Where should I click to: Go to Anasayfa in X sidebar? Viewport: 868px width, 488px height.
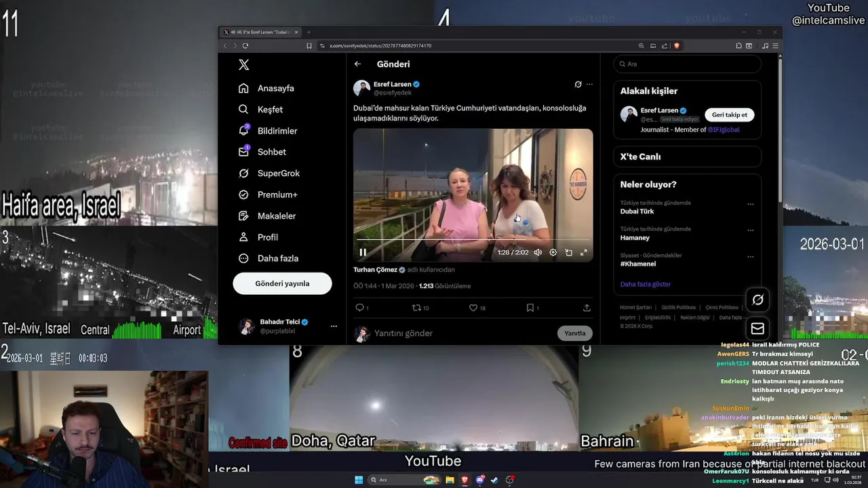tap(267, 88)
